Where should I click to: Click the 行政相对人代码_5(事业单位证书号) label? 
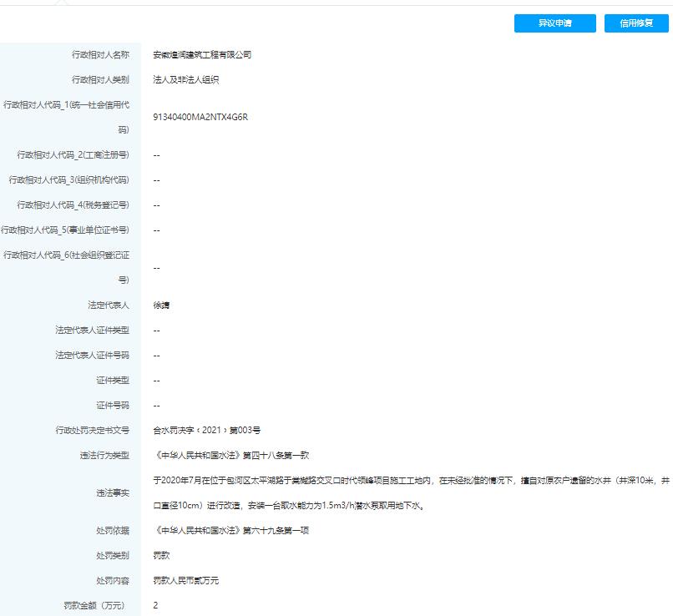tap(65, 230)
